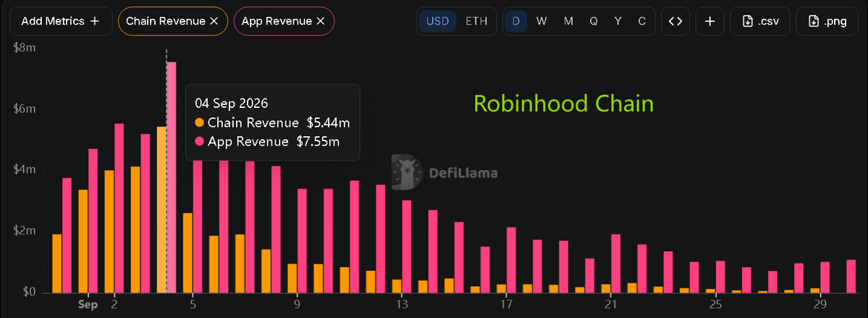Viewport: 868px width, 318px height.
Task: Select quarterly Q interval
Action: pos(594,21)
